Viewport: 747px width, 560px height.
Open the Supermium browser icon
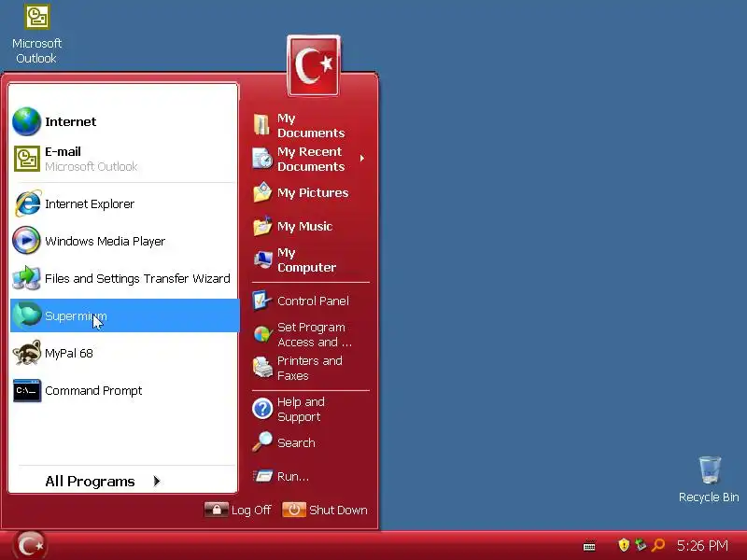pos(27,315)
